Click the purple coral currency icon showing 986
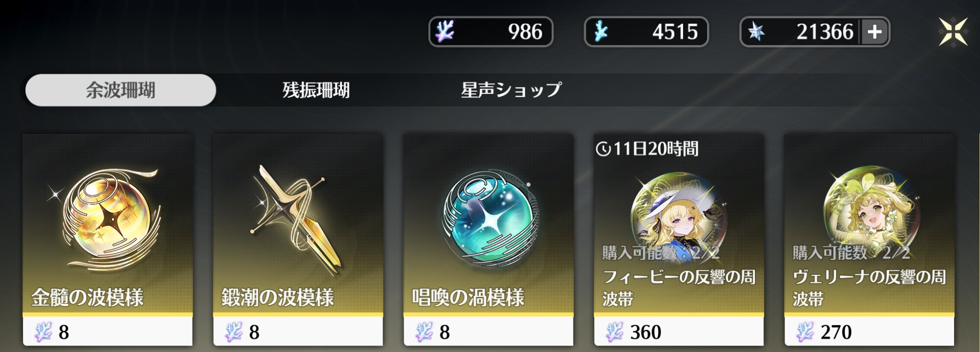 (445, 31)
